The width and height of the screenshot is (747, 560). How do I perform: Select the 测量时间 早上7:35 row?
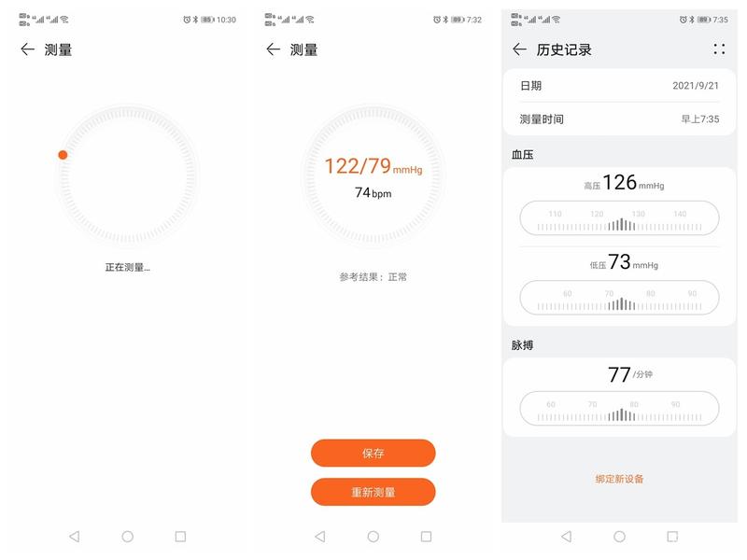619,119
